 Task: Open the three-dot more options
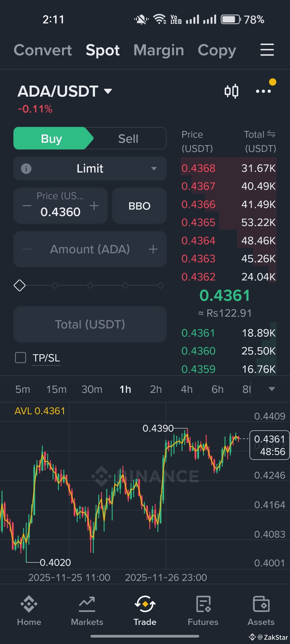pos(263,91)
